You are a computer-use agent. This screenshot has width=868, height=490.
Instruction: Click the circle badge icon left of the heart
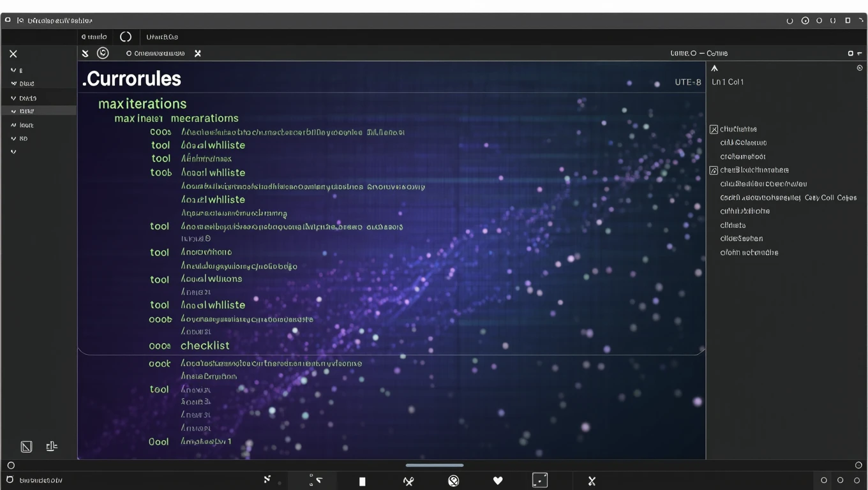454,480
